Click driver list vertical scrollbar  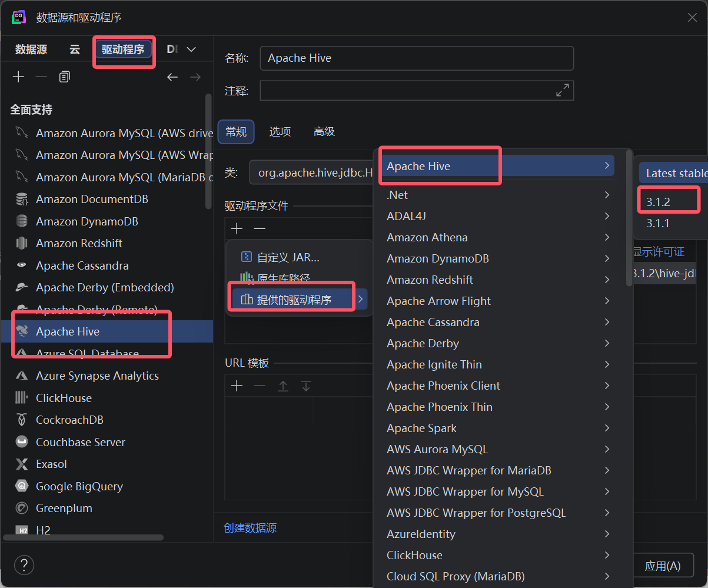pyautogui.click(x=208, y=152)
